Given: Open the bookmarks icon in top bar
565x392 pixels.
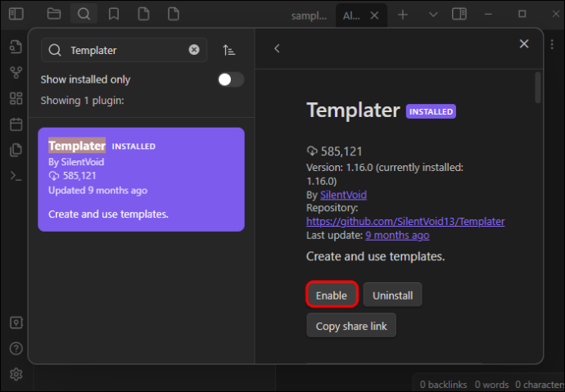Looking at the screenshot, I should point(114,14).
